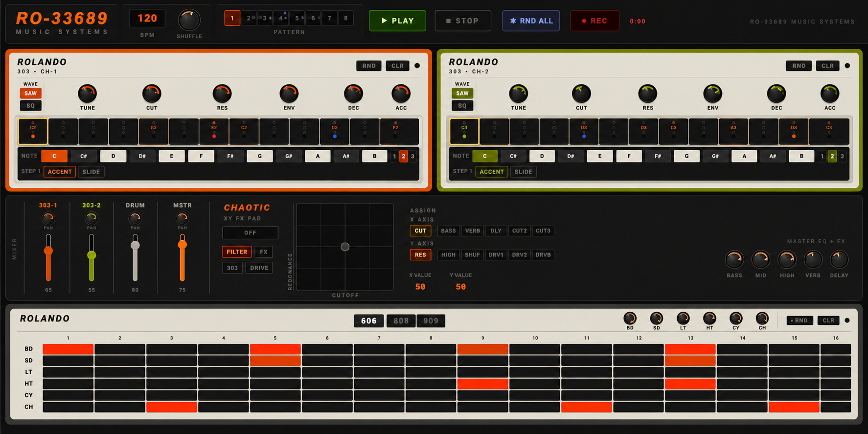Toggle SD drum step 5

[275, 361]
